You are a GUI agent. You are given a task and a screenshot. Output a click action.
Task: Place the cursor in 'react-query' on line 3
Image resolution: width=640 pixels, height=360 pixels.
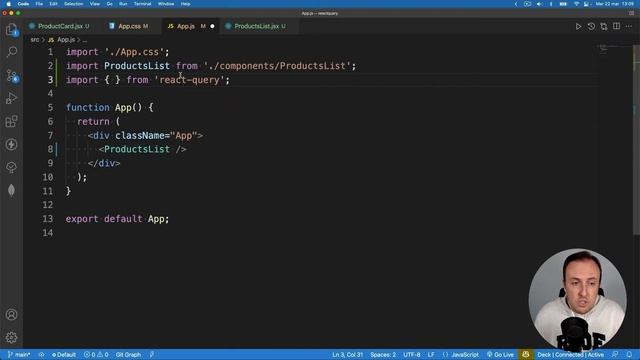pyautogui.click(x=189, y=80)
